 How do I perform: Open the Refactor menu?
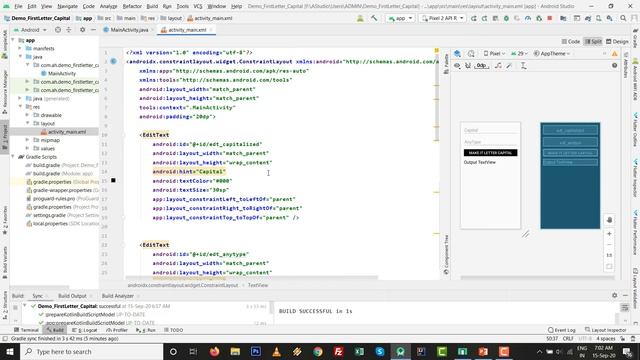point(132,6)
